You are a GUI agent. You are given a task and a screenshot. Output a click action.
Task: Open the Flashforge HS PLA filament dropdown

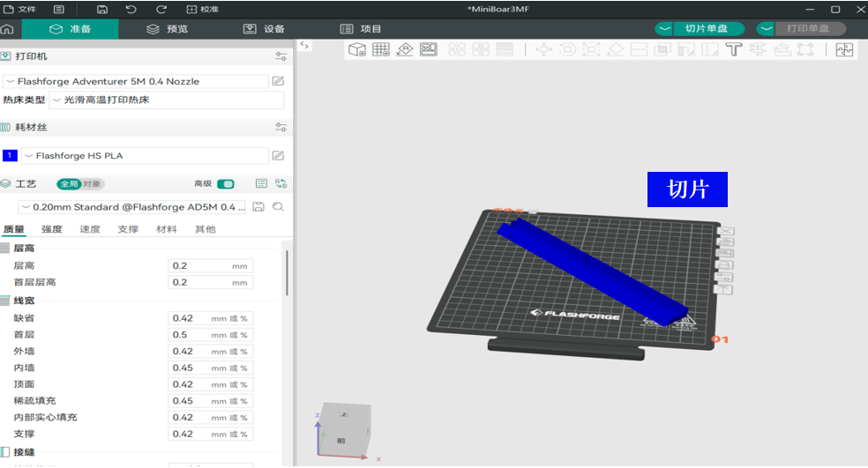pyautogui.click(x=145, y=156)
